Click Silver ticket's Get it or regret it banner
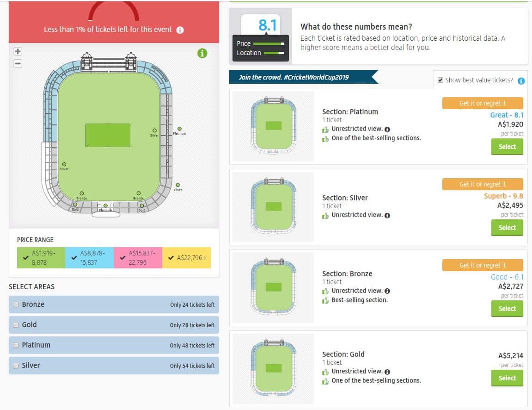This screenshot has height=410, width=532. (x=483, y=184)
